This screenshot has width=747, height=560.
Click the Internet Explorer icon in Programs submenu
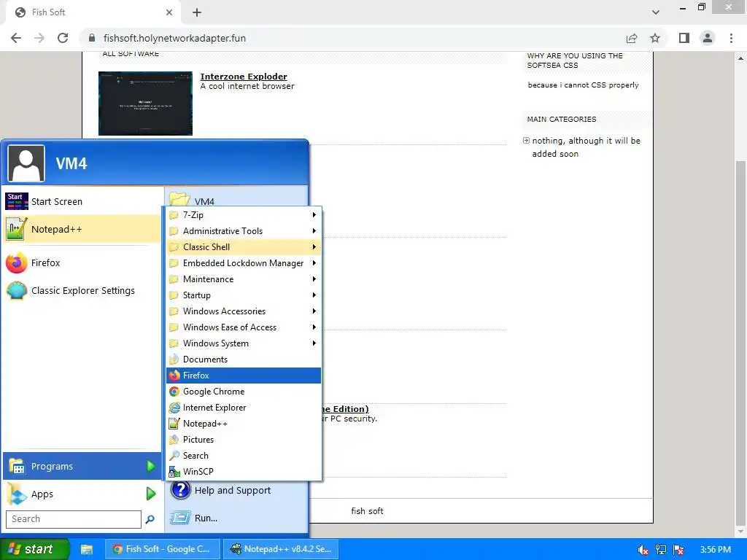(174, 408)
